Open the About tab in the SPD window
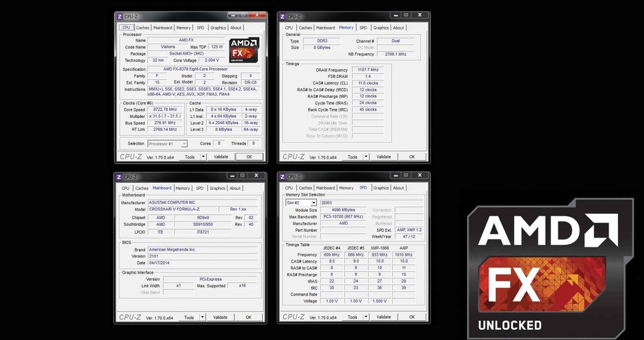The height and width of the screenshot is (340, 644). point(399,188)
